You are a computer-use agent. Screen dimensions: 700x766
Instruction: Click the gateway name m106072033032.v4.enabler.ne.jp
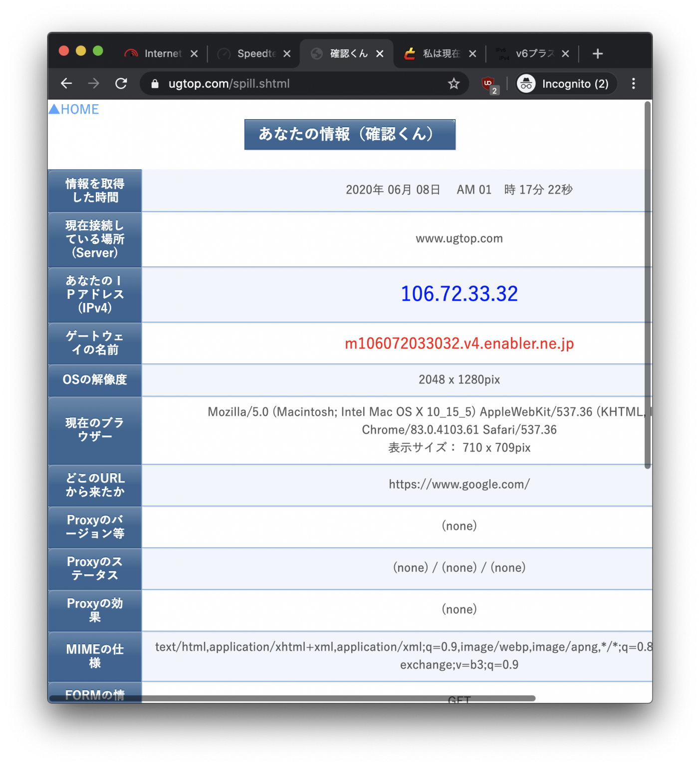459,343
